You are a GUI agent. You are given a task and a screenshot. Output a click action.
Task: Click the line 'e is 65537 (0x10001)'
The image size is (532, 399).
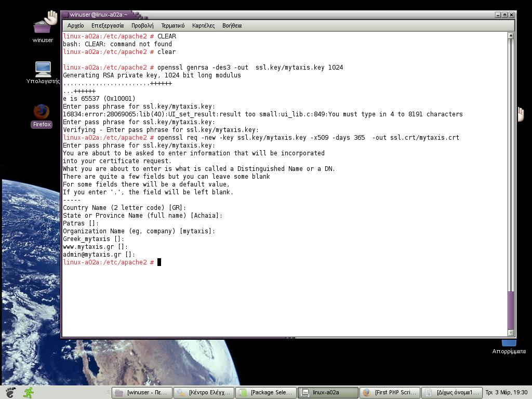tap(99, 99)
